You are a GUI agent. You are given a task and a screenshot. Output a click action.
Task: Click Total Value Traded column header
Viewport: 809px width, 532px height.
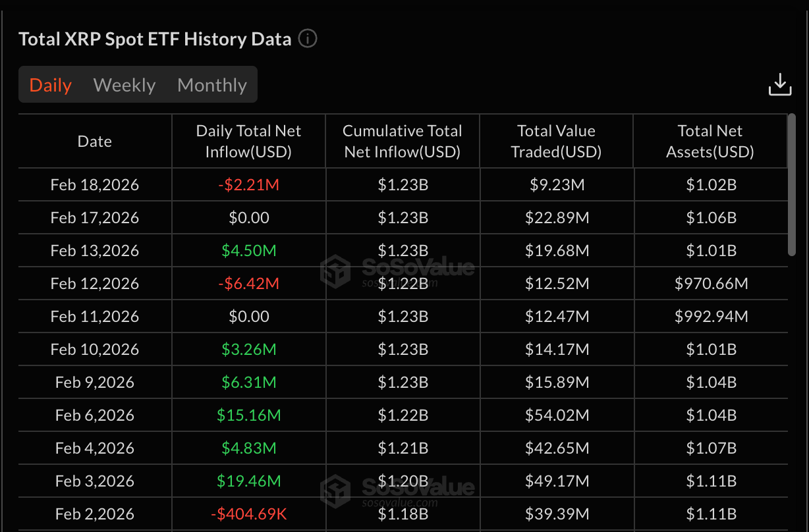556,142
